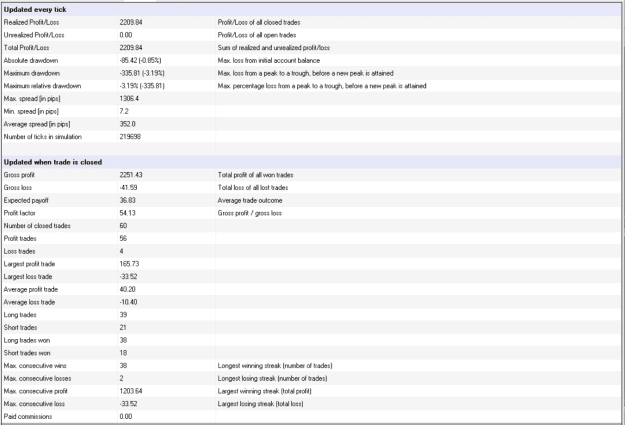Select Average loss trade label
Screen dimensions: 625x425
point(29,303)
